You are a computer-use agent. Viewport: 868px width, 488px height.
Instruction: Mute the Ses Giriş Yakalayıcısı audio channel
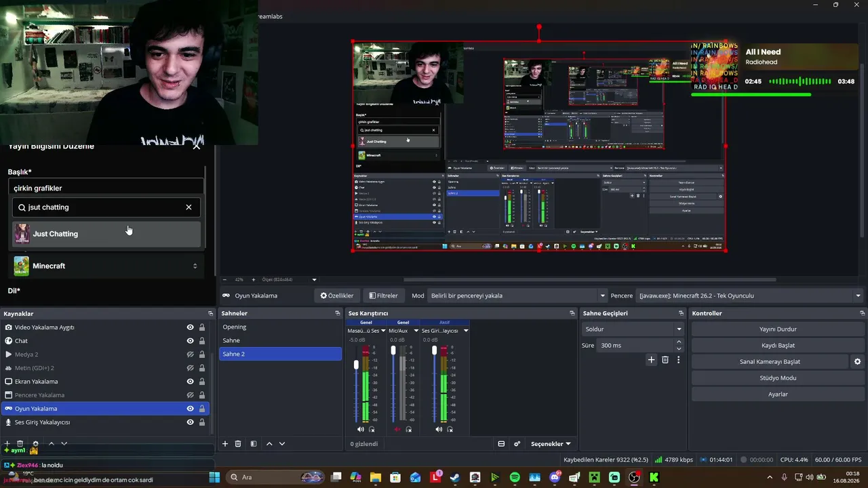(439, 429)
